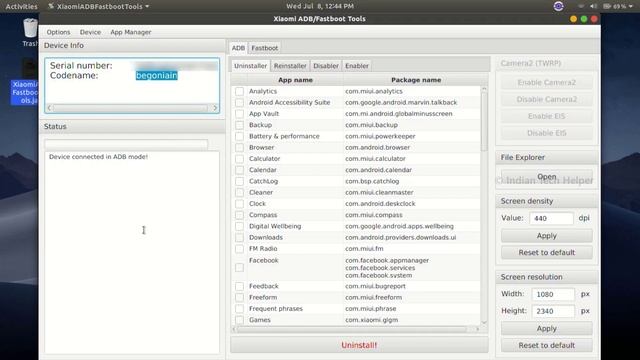The height and width of the screenshot is (360, 640).
Task: Click the app list scroll up arrow
Action: 484,89
